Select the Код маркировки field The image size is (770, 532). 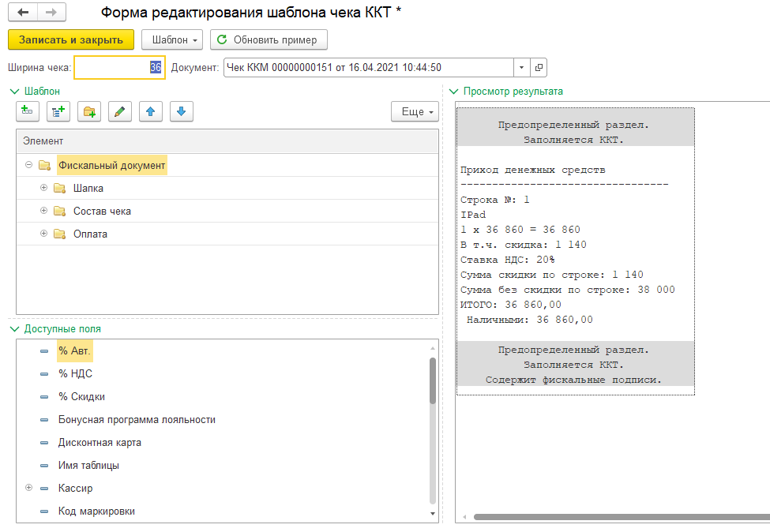pyautogui.click(x=96, y=511)
